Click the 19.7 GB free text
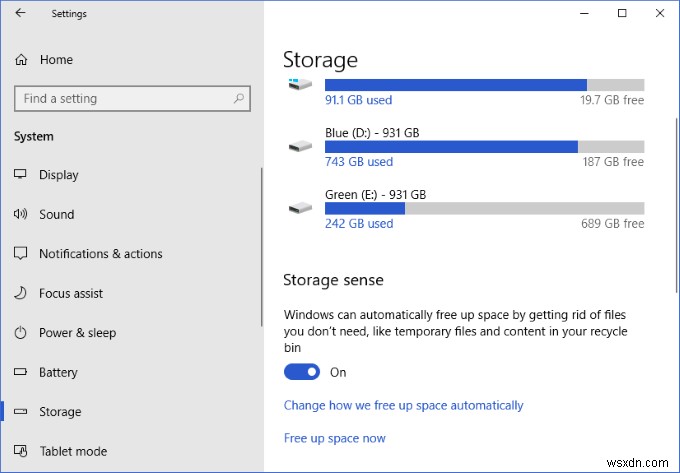The width and height of the screenshot is (680, 473). pyautogui.click(x=612, y=100)
